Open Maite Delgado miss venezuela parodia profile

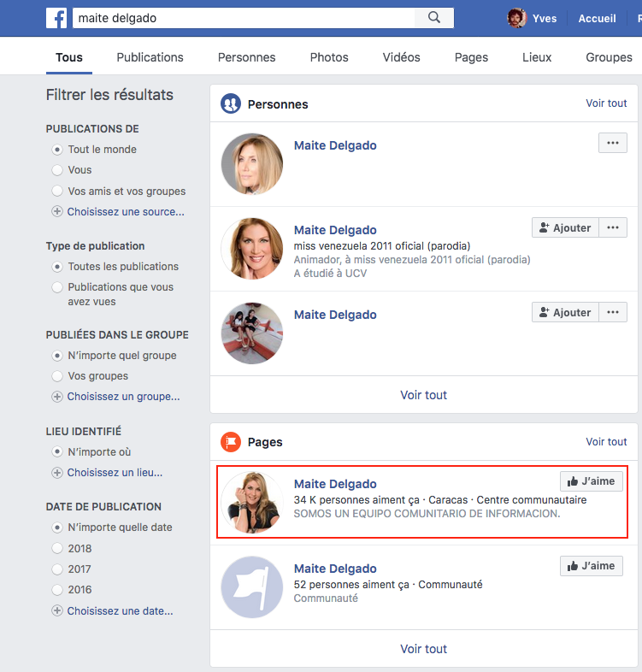pos(335,230)
